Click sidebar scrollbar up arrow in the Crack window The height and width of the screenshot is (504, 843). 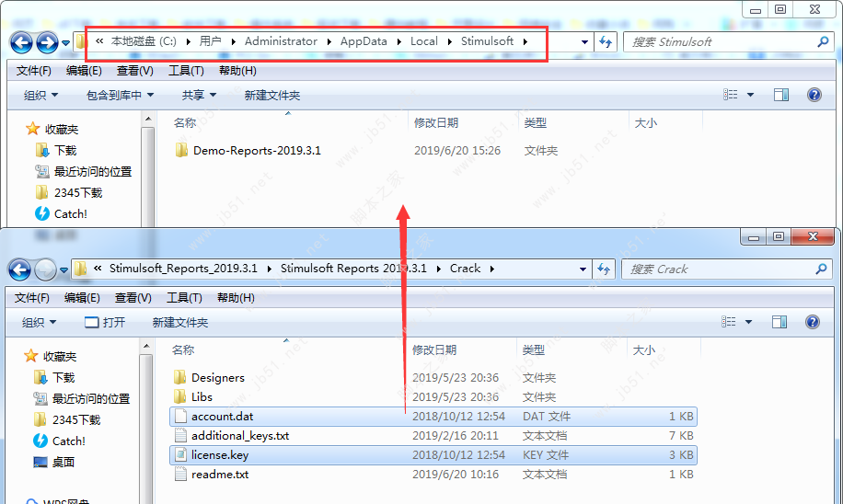pyautogui.click(x=146, y=346)
